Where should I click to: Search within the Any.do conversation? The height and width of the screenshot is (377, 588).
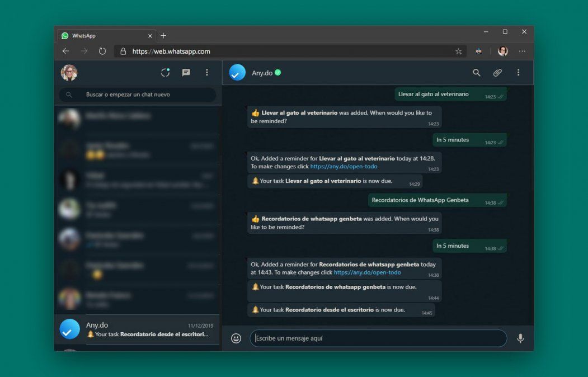476,72
